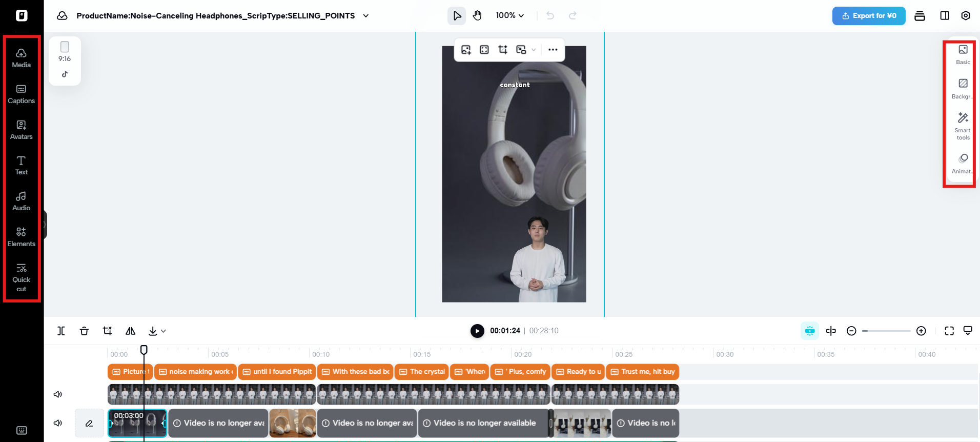Zoom out the timeline with minus
The height and width of the screenshot is (442, 980).
(x=851, y=331)
